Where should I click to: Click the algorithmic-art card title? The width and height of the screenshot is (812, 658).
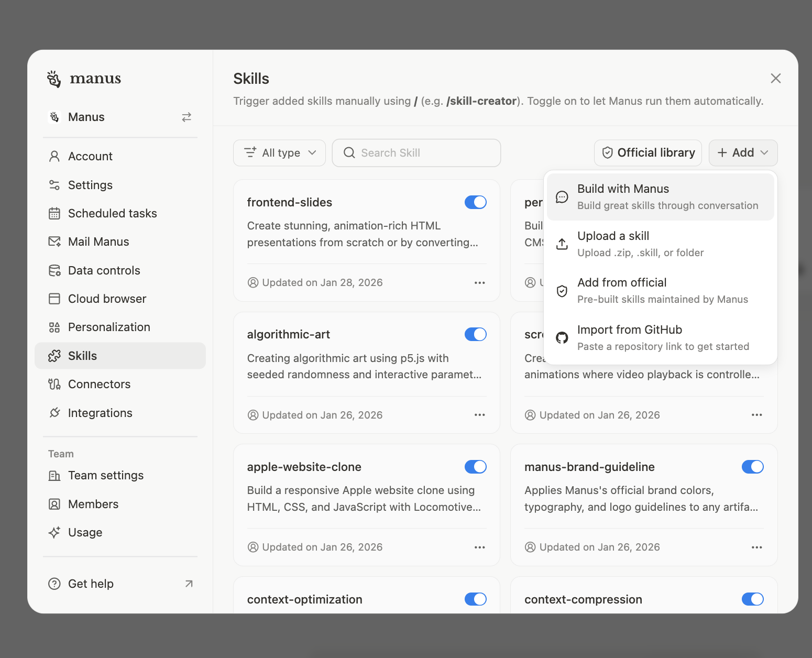tap(289, 334)
